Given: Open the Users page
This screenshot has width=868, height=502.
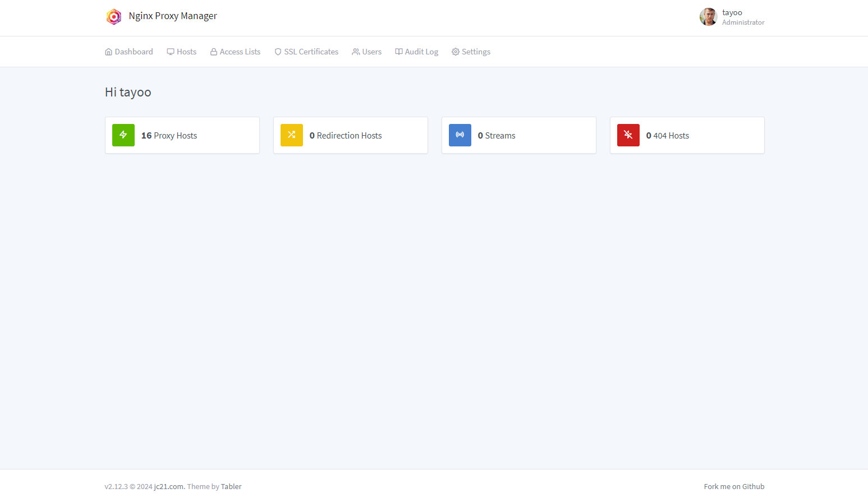Looking at the screenshot, I should tap(367, 52).
